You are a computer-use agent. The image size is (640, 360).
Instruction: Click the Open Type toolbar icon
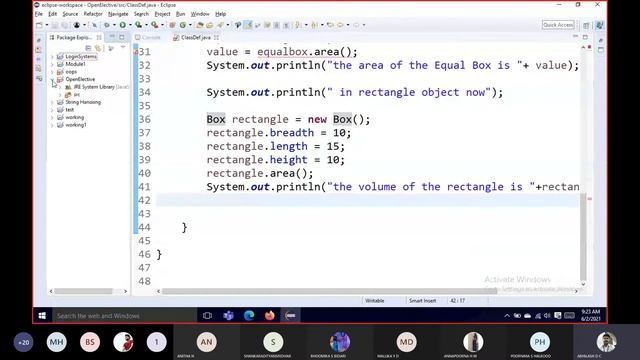(x=200, y=25)
